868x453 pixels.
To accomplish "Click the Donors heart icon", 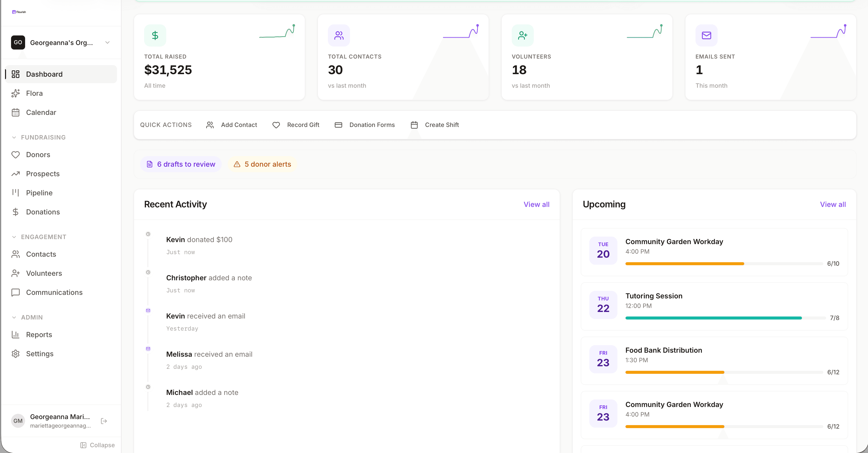I will tap(16, 155).
